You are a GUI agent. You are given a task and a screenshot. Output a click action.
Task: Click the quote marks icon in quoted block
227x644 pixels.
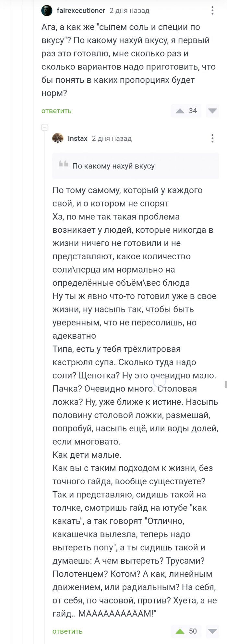[x=63, y=164]
